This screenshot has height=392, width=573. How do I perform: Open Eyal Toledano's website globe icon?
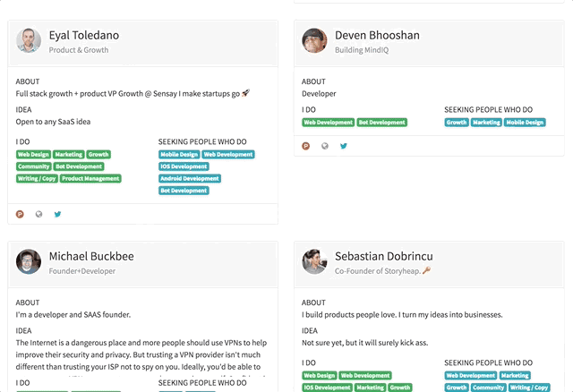(38, 214)
